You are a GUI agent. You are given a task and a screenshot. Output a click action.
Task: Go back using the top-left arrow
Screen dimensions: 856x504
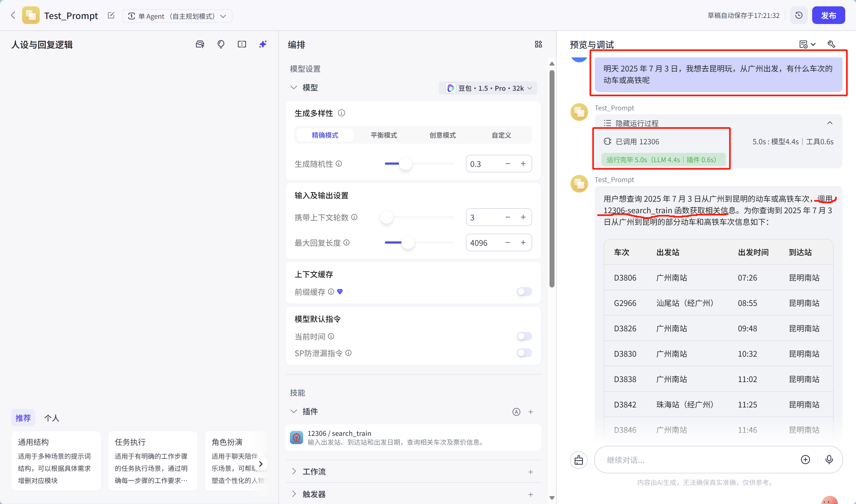click(x=13, y=15)
